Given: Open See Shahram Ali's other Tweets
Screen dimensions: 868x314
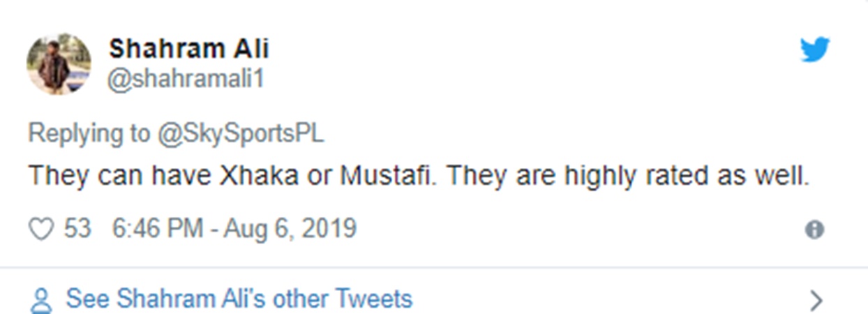Looking at the screenshot, I should pyautogui.click(x=239, y=299).
